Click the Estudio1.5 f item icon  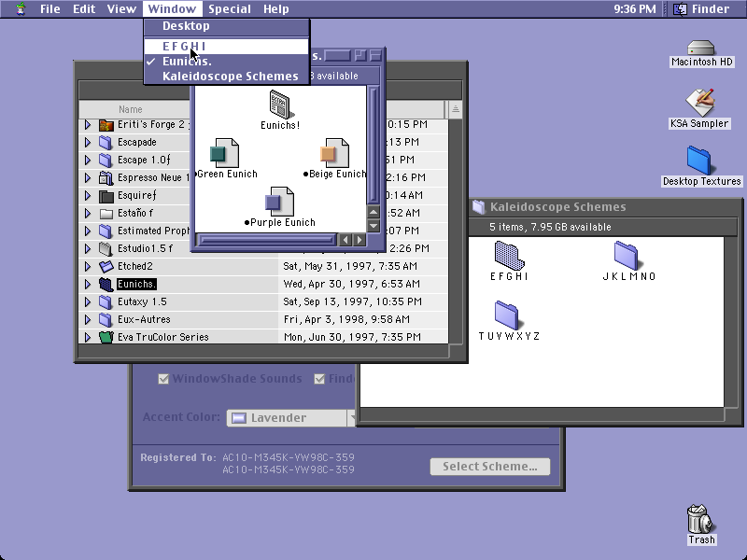[x=106, y=248]
